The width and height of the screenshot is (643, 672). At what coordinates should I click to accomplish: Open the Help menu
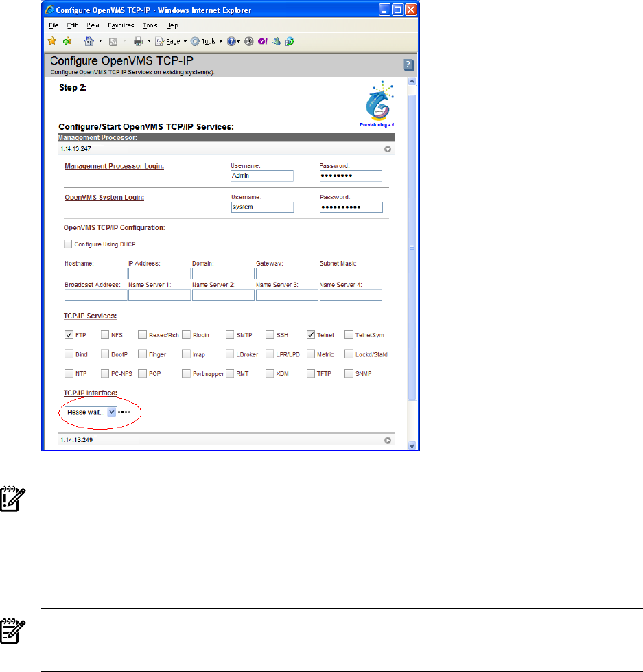point(172,25)
